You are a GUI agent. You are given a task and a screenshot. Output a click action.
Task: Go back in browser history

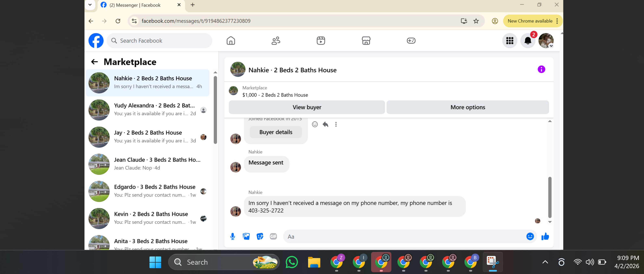91,21
